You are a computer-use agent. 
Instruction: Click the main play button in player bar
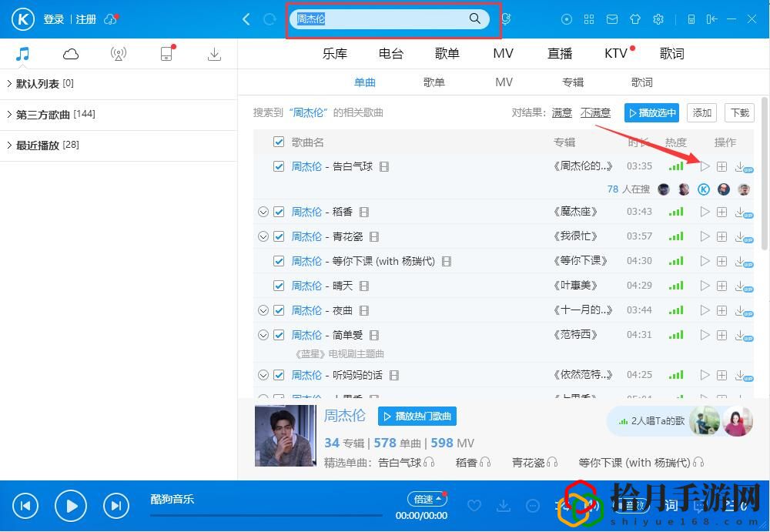(x=71, y=506)
